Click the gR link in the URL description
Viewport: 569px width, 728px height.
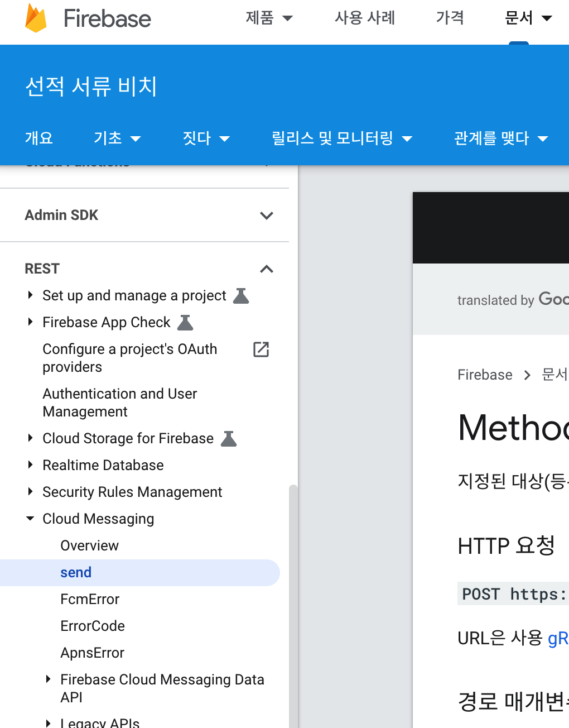pyautogui.click(x=558, y=638)
